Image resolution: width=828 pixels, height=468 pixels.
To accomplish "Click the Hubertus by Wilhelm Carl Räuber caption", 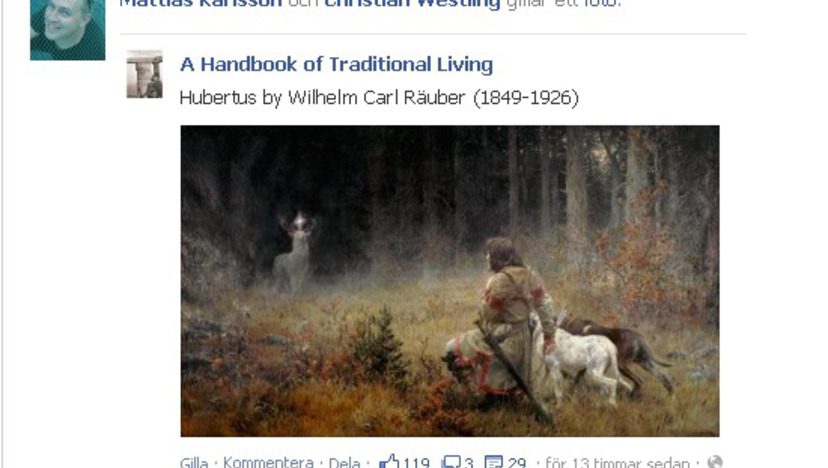I will 379,98.
